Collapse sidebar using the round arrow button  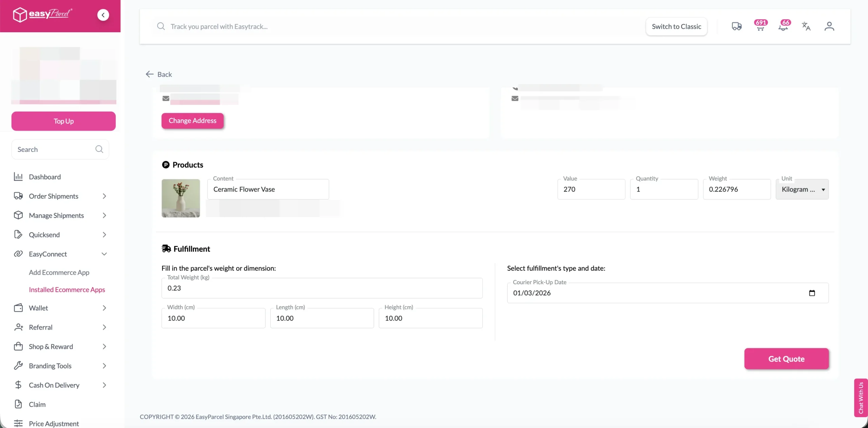click(103, 15)
